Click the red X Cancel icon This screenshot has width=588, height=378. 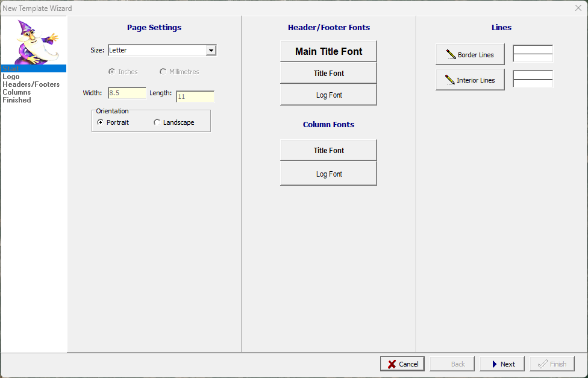[x=392, y=364]
